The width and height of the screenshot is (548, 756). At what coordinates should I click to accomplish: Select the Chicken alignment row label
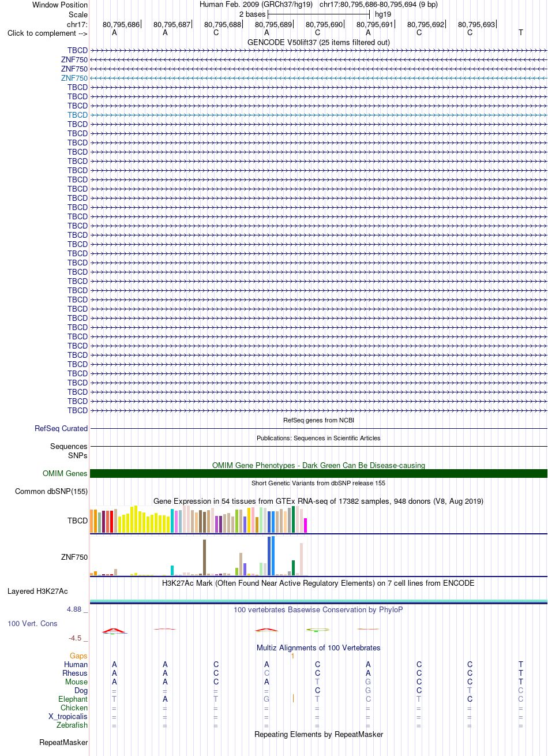coord(74,708)
